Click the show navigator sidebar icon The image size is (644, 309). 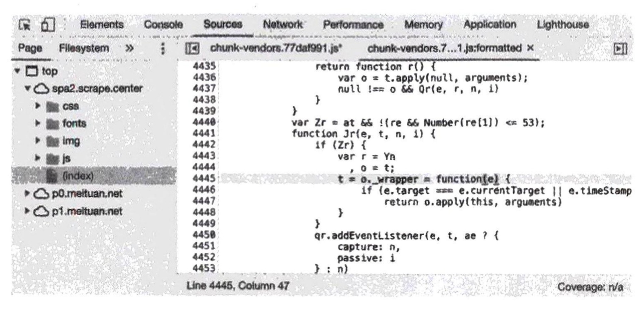[192, 48]
